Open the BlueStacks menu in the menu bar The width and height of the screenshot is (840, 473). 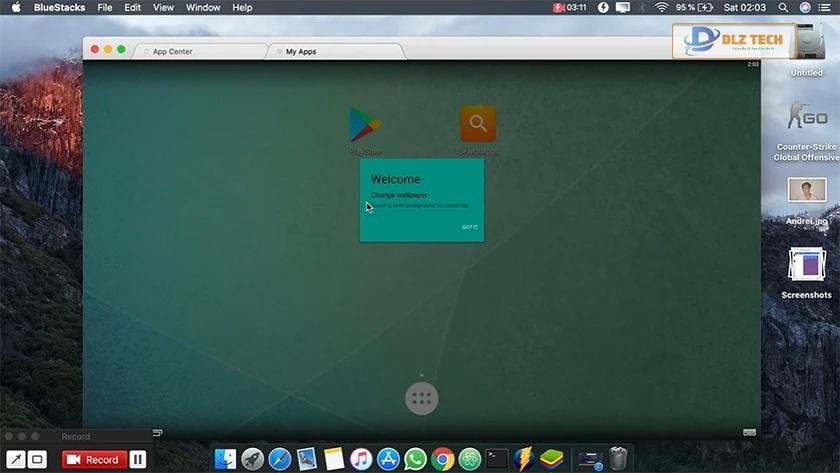[59, 7]
